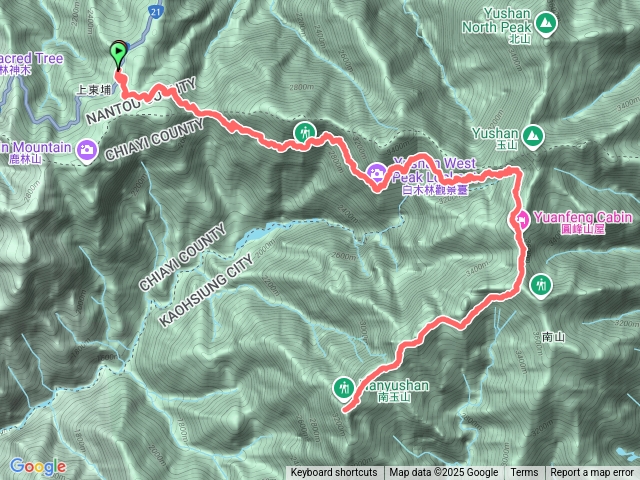Click the hiking icon on the trail midpoint
This screenshot has width=640, height=480.
304,132
